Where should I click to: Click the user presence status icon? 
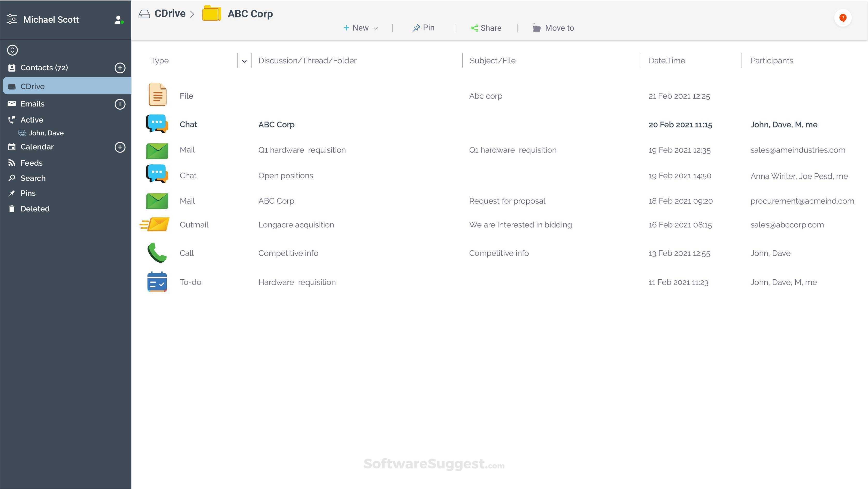point(119,20)
